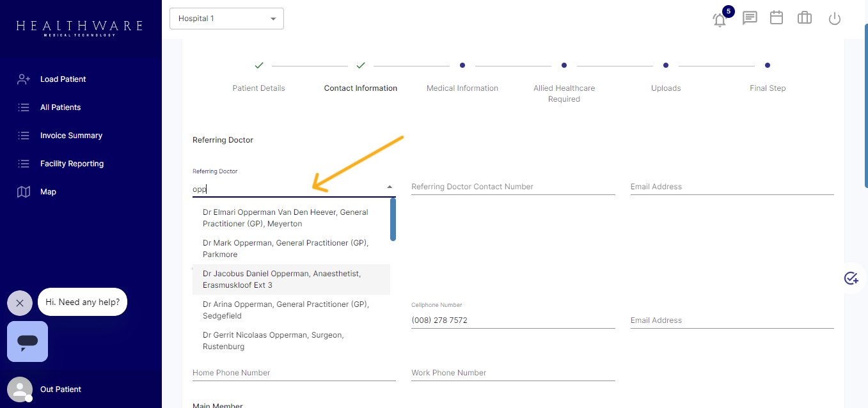Viewport: 868px width, 408px height.
Task: Click the dropdown list scrollbar
Action: click(393, 219)
